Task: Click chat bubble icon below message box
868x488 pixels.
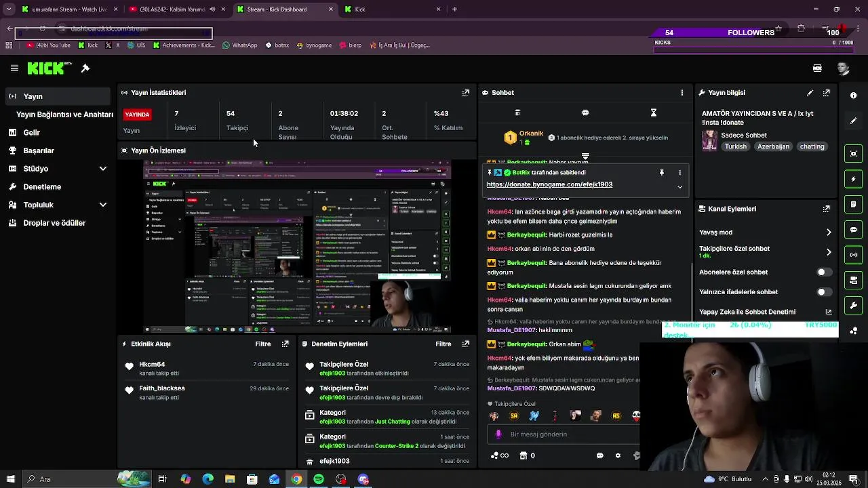Action: [599, 456]
